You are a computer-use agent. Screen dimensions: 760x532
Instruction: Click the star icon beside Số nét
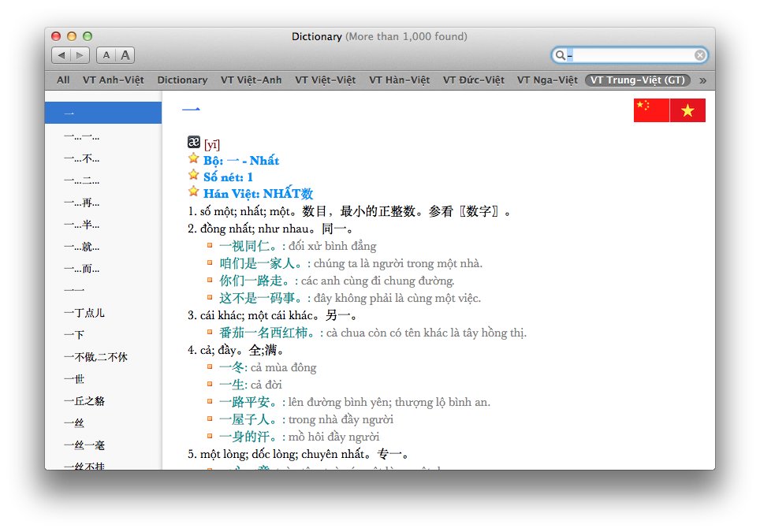(x=193, y=174)
